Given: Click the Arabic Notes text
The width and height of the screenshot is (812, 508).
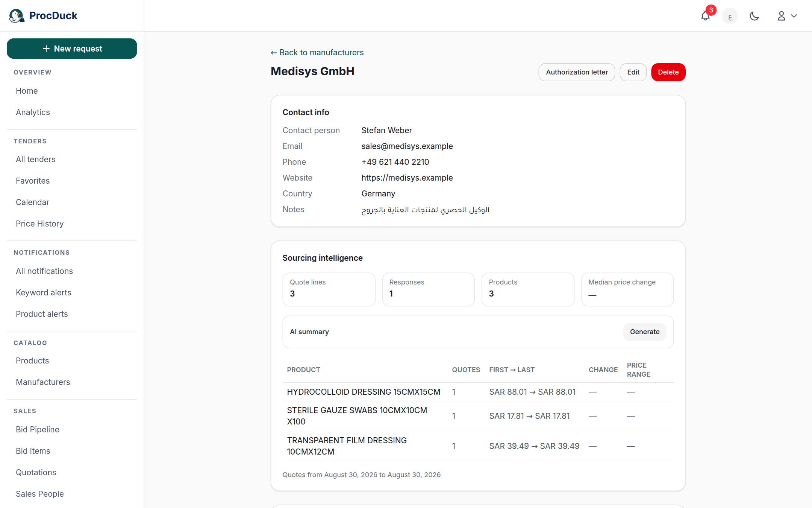Looking at the screenshot, I should (425, 210).
